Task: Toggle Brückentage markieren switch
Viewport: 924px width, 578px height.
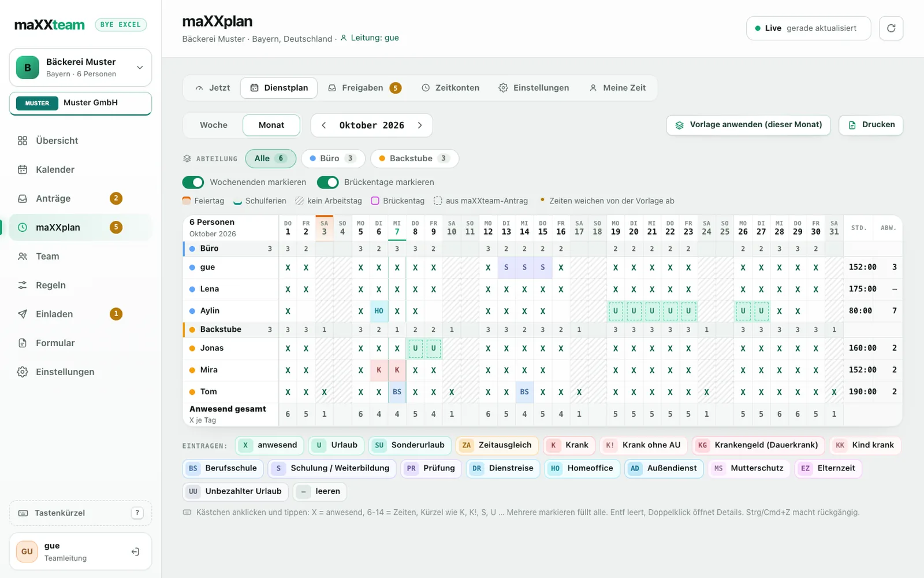Action: [x=328, y=182]
